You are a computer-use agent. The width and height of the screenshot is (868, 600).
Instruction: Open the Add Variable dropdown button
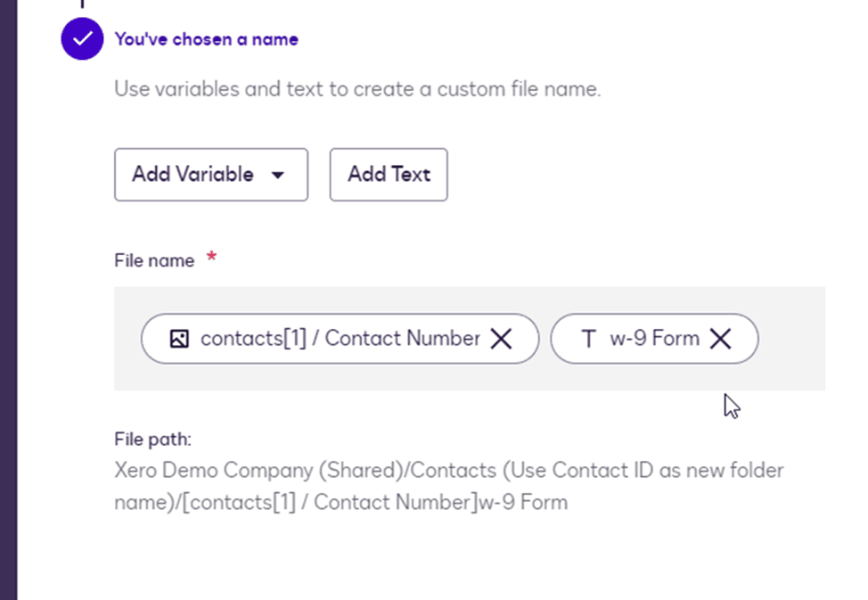coord(210,175)
